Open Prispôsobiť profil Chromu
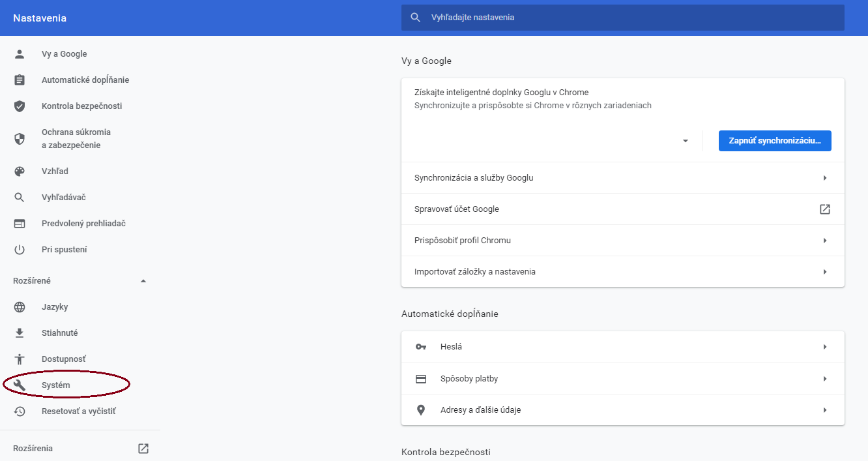 [623, 241]
